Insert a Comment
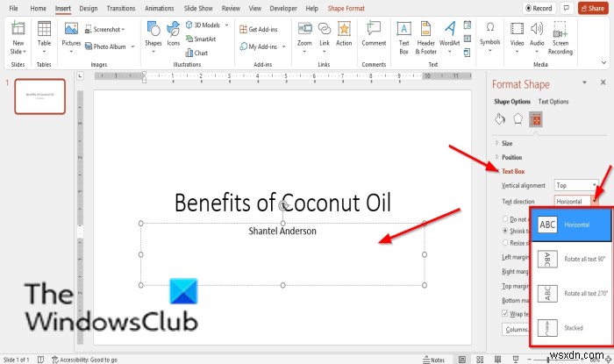614x364 pixels. click(374, 35)
